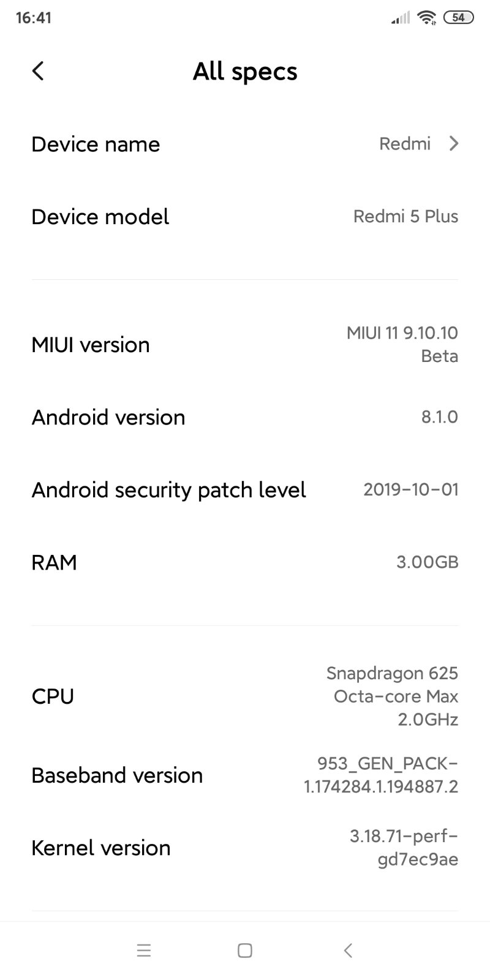The width and height of the screenshot is (490, 980).
Task: Tap the battery level indicator
Action: tap(458, 18)
